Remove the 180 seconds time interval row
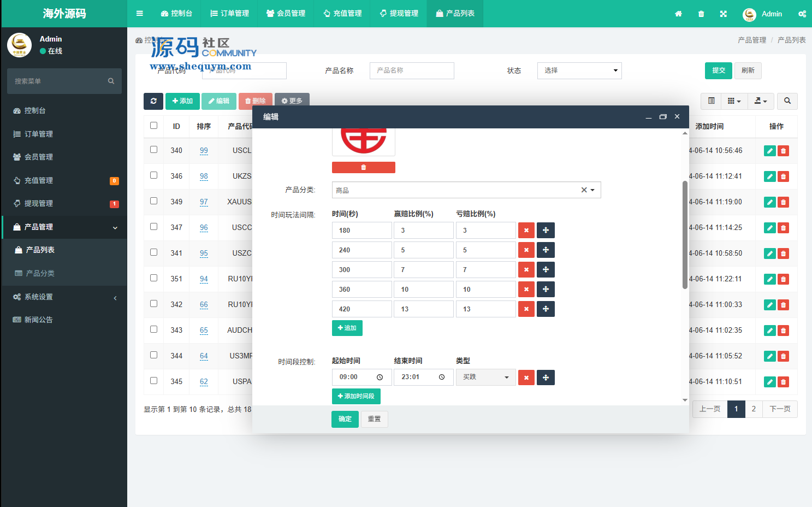This screenshot has width=812, height=507. [x=526, y=231]
